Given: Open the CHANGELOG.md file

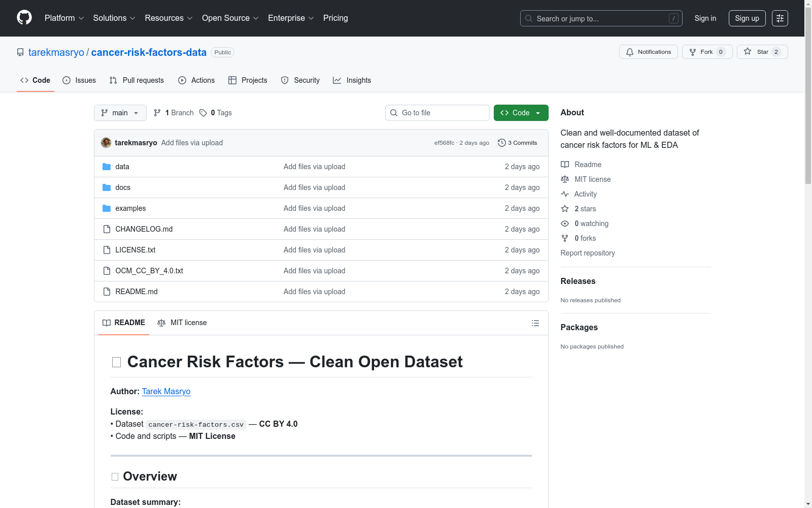Looking at the screenshot, I should point(144,229).
